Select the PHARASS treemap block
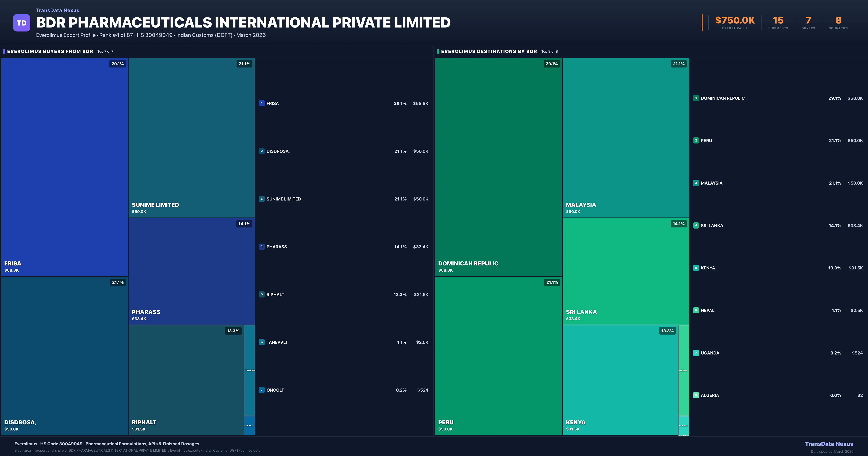 pos(191,271)
